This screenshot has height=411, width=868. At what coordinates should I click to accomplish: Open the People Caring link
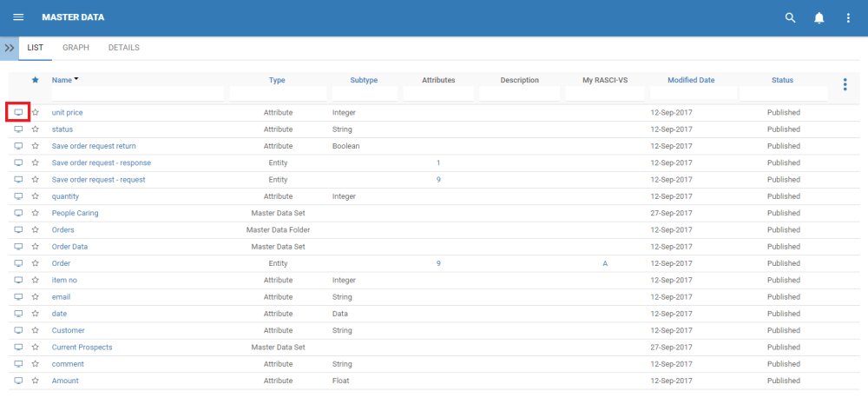pos(76,213)
